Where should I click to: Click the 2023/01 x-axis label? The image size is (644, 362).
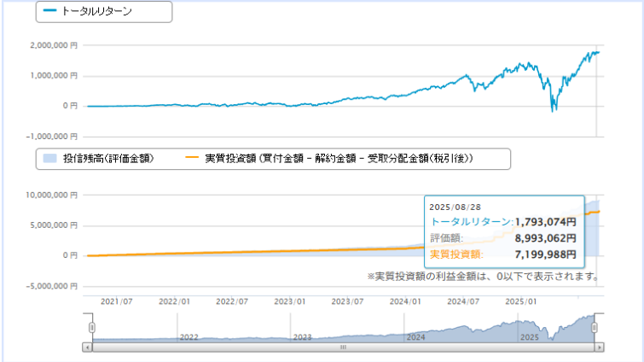[290, 301]
